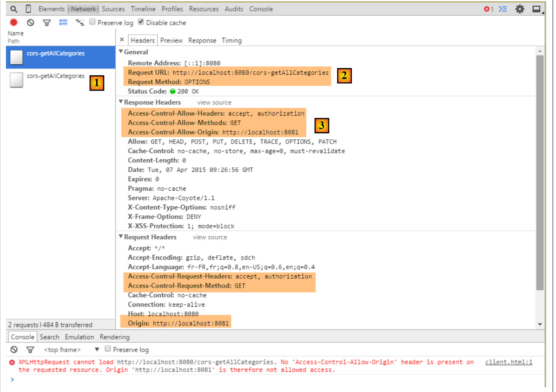Switch to large request rows view icon

(x=63, y=23)
